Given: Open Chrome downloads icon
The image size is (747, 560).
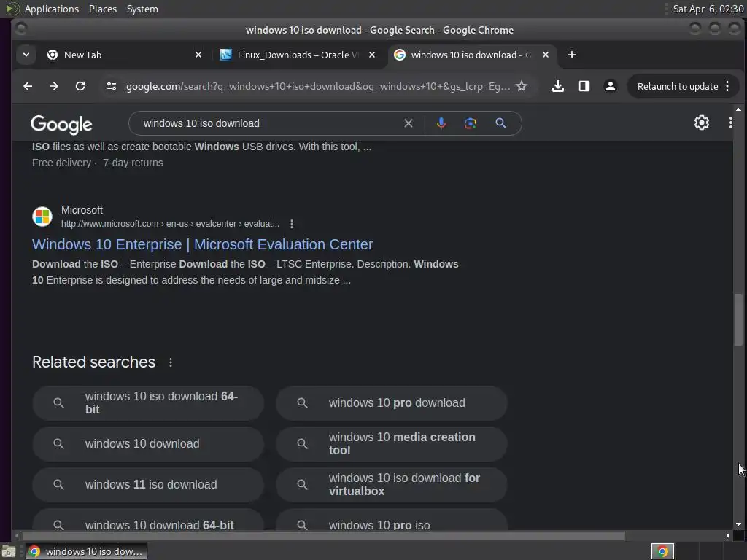Looking at the screenshot, I should (x=558, y=86).
